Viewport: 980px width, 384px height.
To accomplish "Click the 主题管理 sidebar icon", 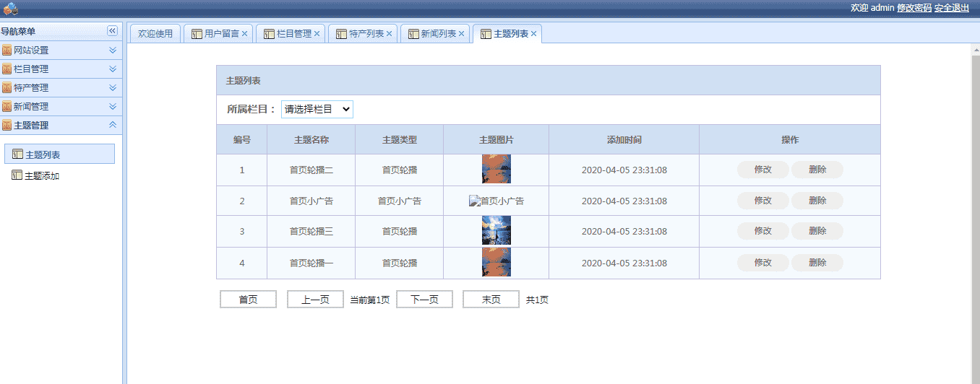I will pos(7,126).
